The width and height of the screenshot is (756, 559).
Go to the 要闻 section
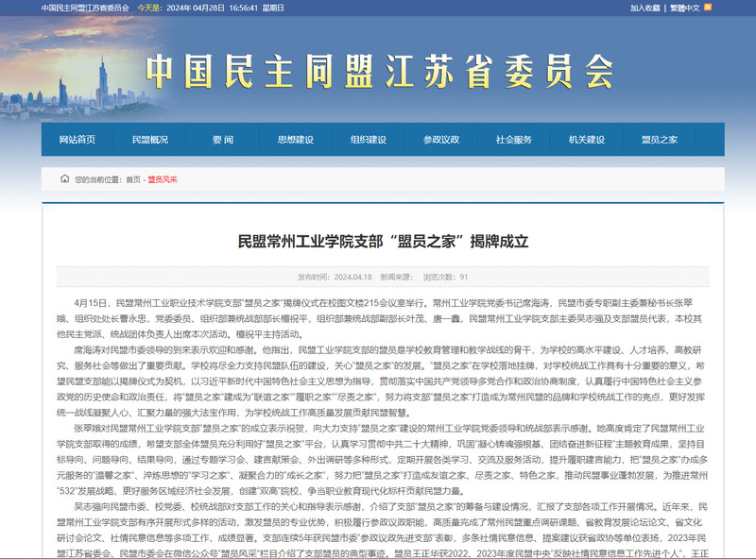pos(222,140)
